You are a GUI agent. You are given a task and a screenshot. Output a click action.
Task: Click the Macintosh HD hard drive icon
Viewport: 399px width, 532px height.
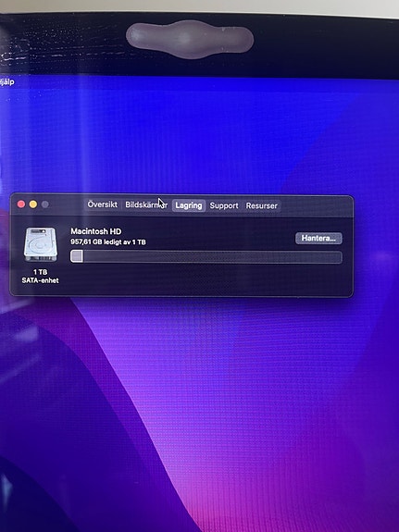pyautogui.click(x=40, y=244)
